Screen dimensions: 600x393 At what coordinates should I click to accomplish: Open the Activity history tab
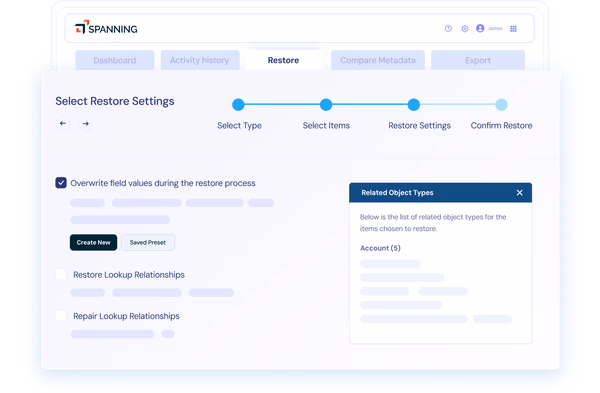tap(200, 60)
